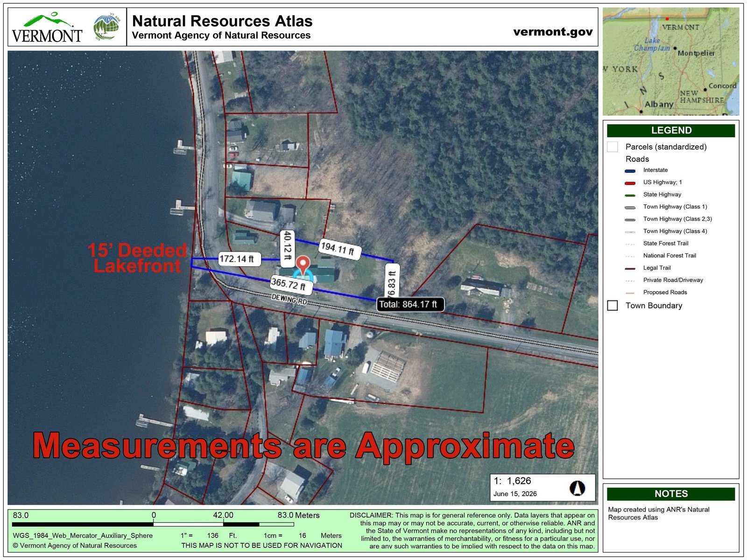747x560 pixels.
Task: Click the State Highway green line symbol
Action: point(630,195)
